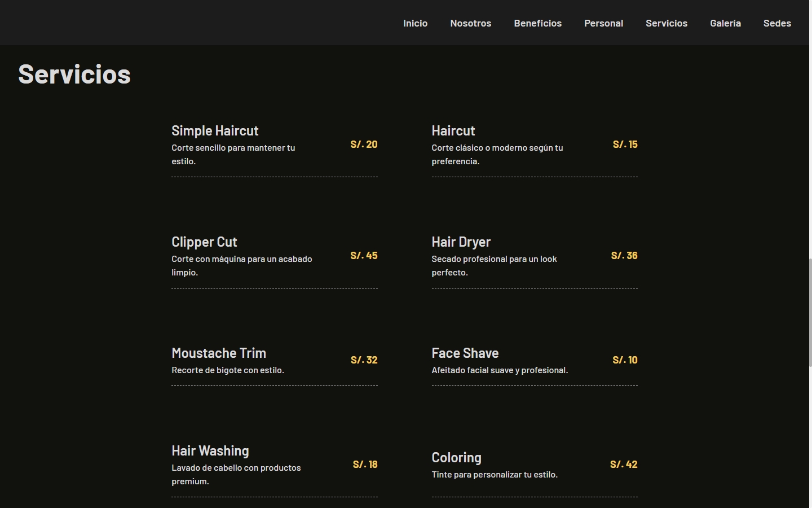
Task: Navigate to Beneficios in top menu
Action: tap(537, 23)
